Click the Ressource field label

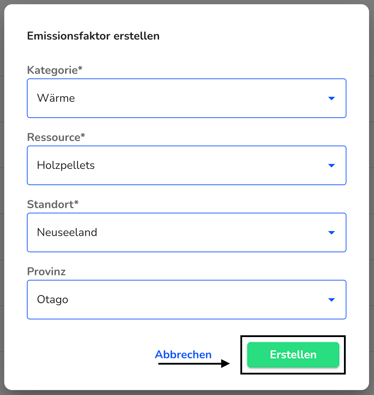coord(54,137)
